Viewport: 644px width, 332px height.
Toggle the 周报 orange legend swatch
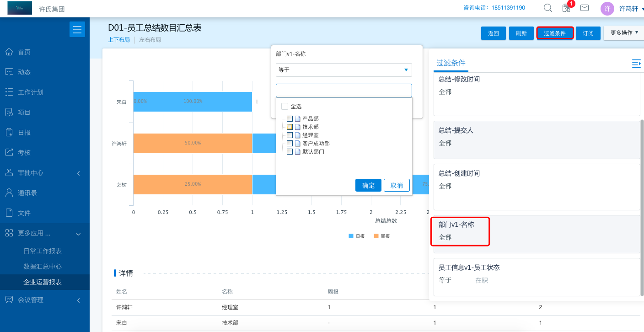click(376, 236)
